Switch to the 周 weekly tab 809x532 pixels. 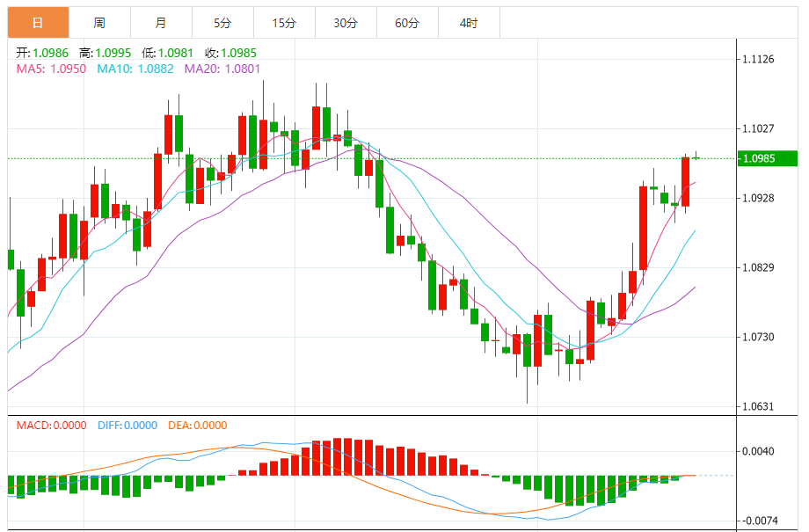coord(99,23)
